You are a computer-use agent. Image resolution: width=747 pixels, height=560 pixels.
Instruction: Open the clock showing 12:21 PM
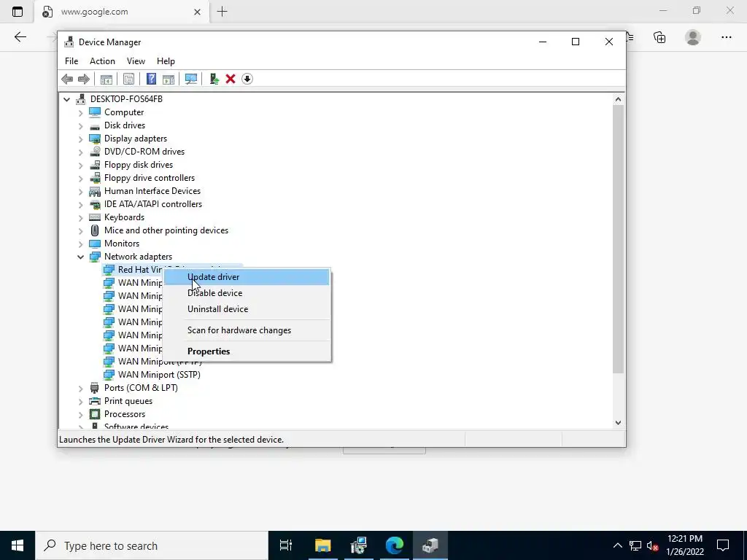click(685, 545)
